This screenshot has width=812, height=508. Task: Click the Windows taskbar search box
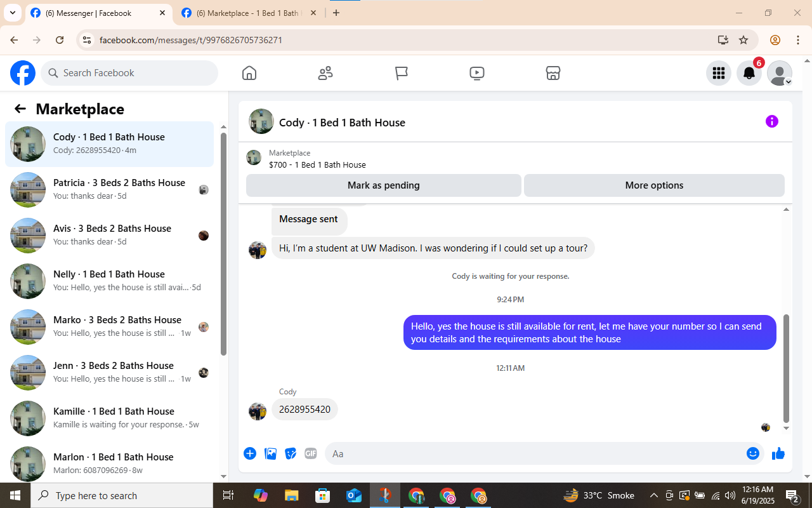pyautogui.click(x=122, y=495)
